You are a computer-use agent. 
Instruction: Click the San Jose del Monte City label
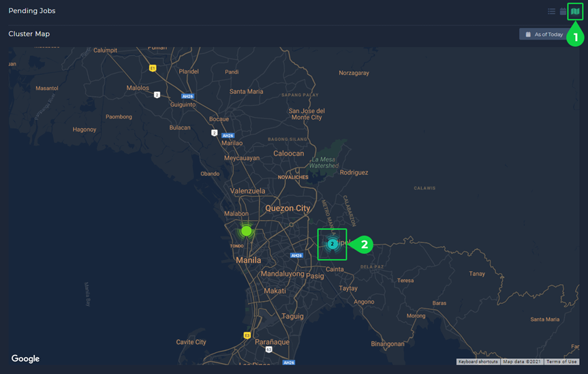pos(307,114)
